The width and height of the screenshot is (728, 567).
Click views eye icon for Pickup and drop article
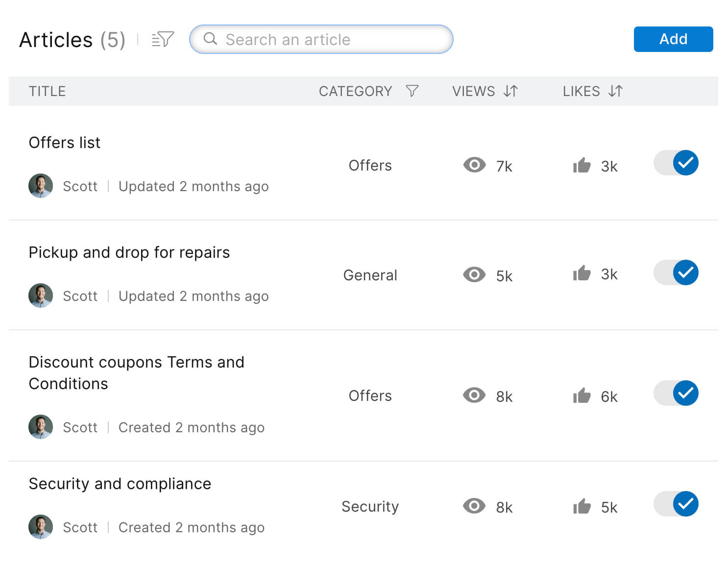[474, 275]
